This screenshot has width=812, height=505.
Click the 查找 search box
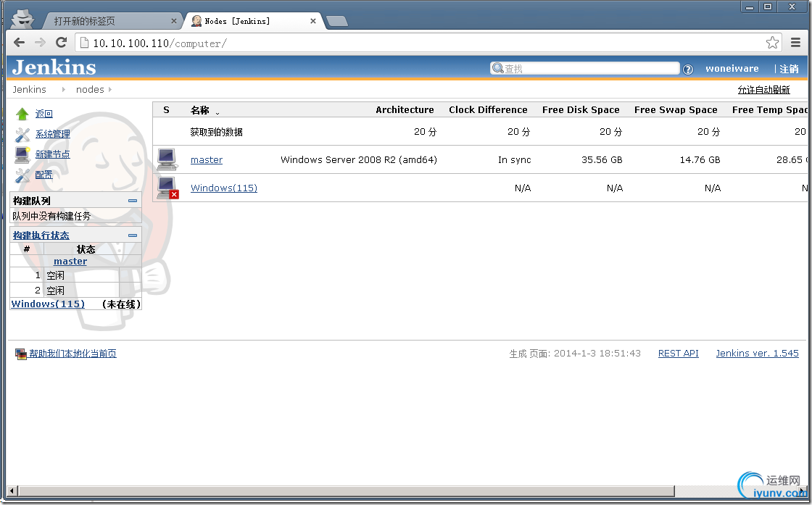click(x=584, y=68)
